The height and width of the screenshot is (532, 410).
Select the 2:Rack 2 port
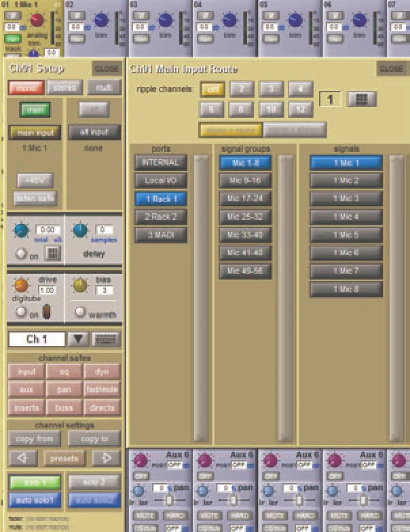161,217
